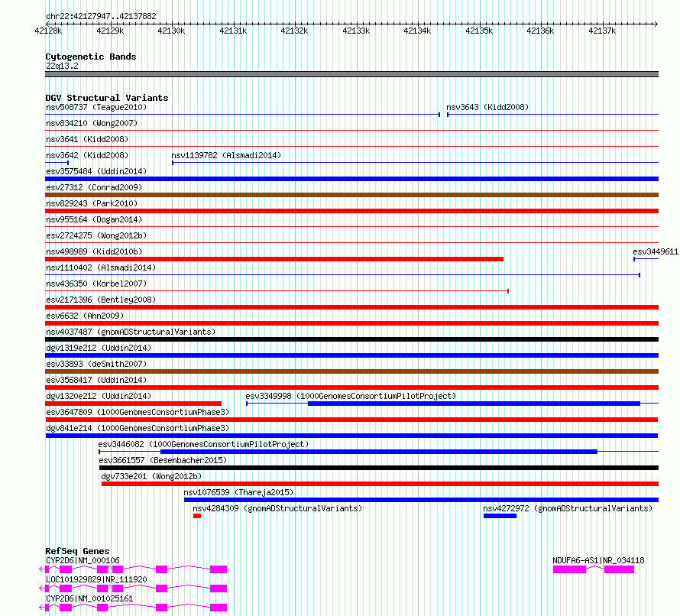Select the 22q13.2 band label
Image resolution: width=680 pixels, height=616 pixels.
click(x=62, y=66)
